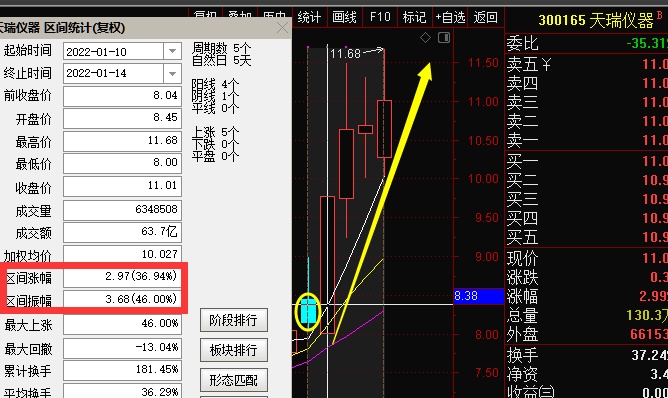The height and width of the screenshot is (398, 668).
Task: Open the F10 company info tab
Action: point(380,17)
